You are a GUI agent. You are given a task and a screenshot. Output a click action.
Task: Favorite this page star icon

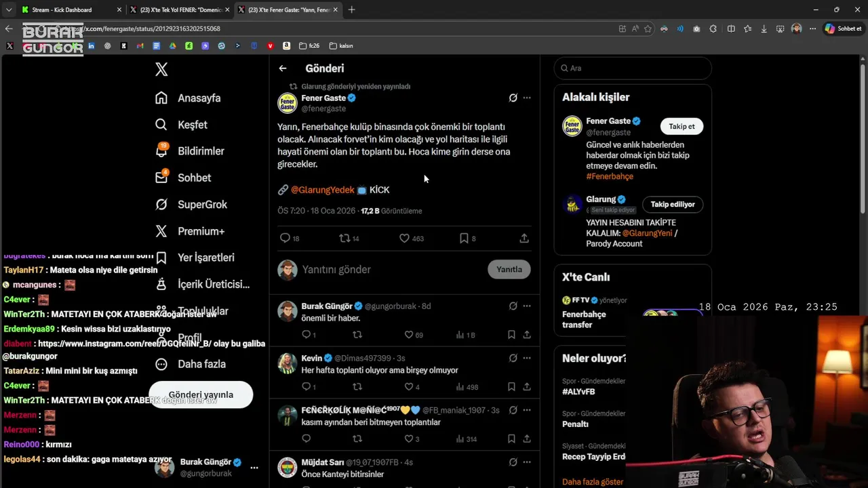[648, 28]
